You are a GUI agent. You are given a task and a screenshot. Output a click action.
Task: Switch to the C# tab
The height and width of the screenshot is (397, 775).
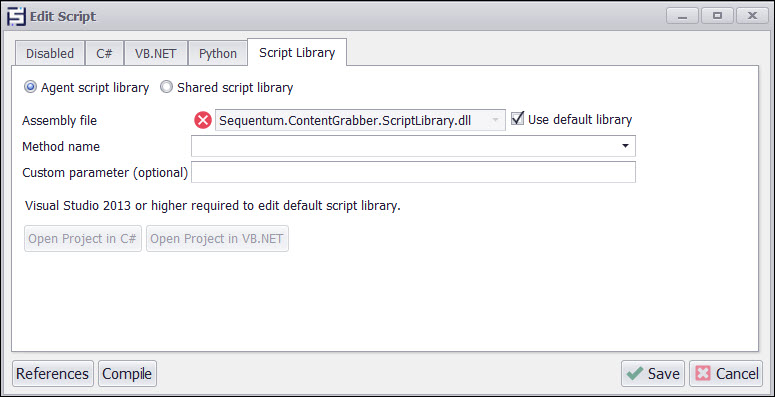click(104, 53)
